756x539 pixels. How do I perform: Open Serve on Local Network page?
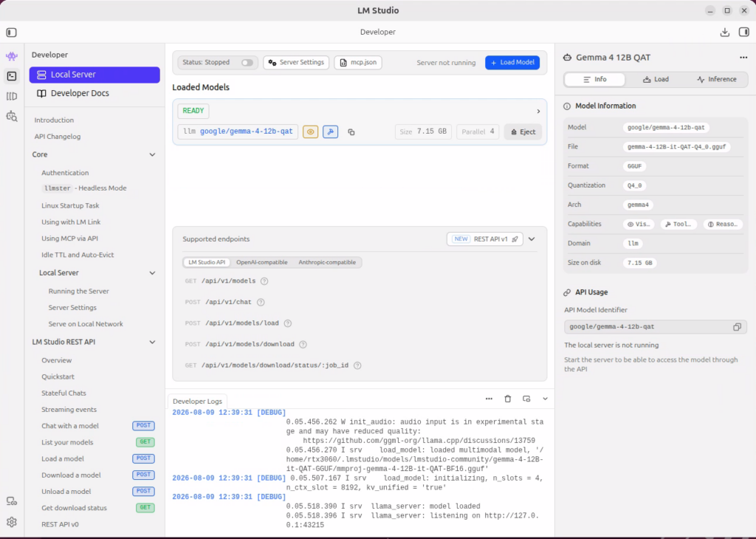86,324
